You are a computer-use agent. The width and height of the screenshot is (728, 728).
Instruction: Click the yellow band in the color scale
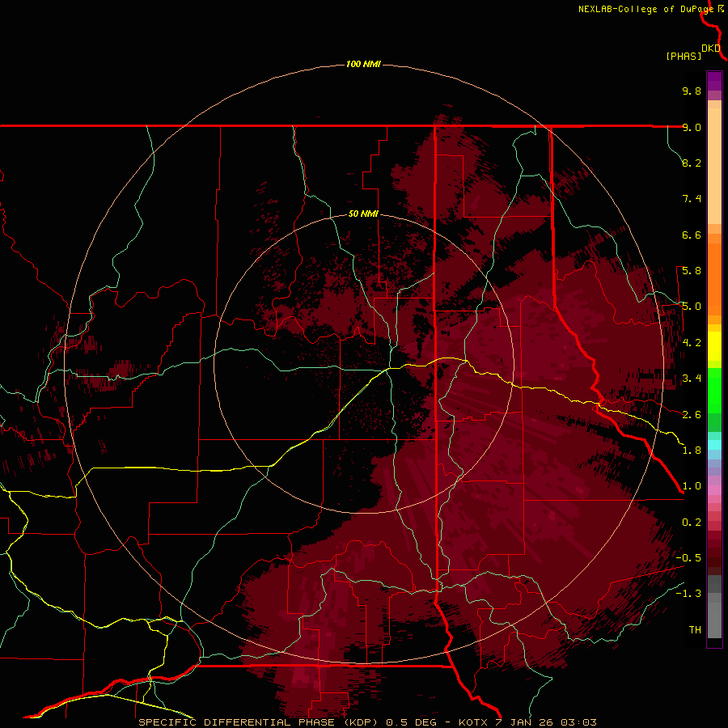point(714,346)
